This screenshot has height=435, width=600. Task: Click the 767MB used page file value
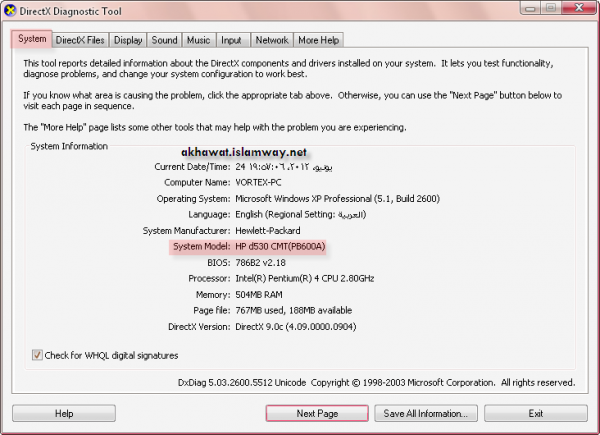click(x=293, y=310)
